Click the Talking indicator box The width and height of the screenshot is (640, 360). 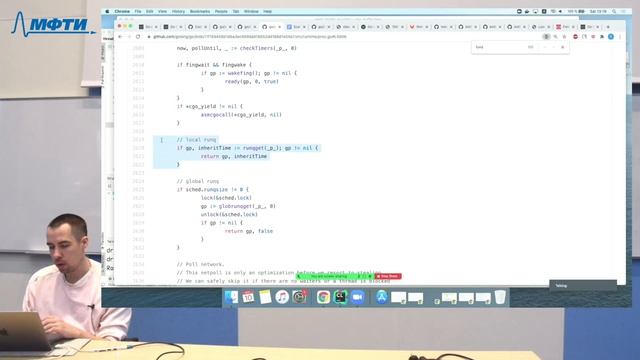[583, 285]
